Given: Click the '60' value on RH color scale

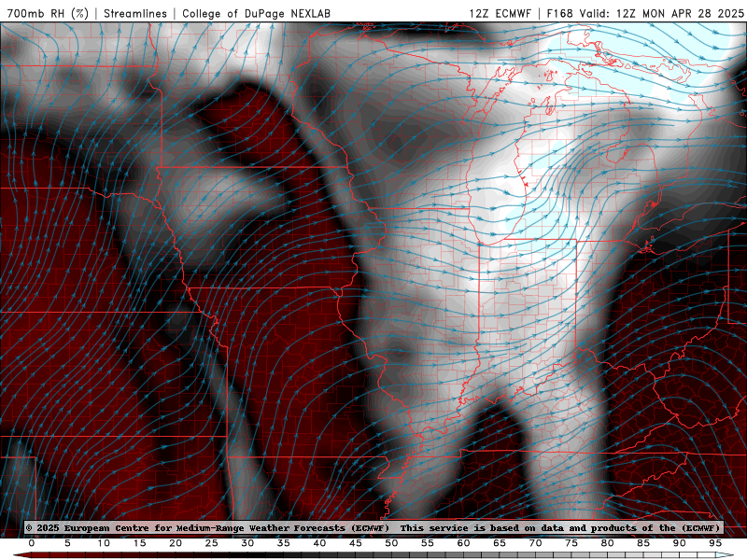Looking at the screenshot, I should 463,543.
